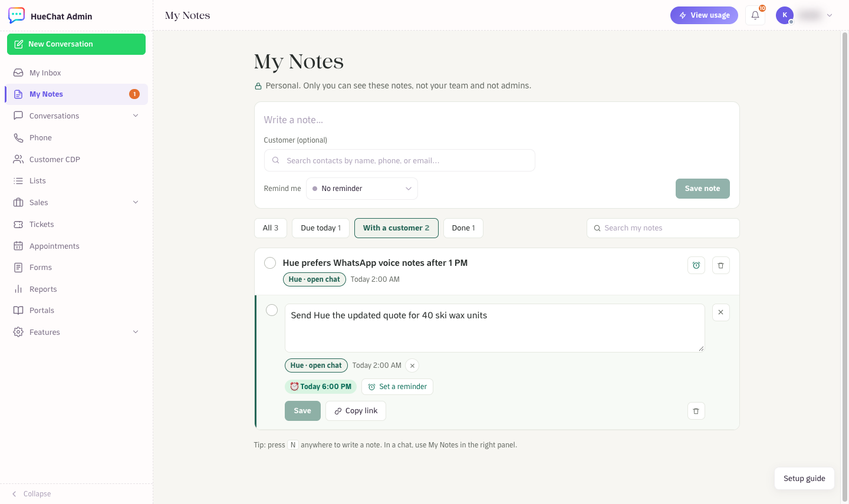Screen dimensions: 849x504
Task: Show the All 3 notes tab
Action: pyautogui.click(x=271, y=228)
